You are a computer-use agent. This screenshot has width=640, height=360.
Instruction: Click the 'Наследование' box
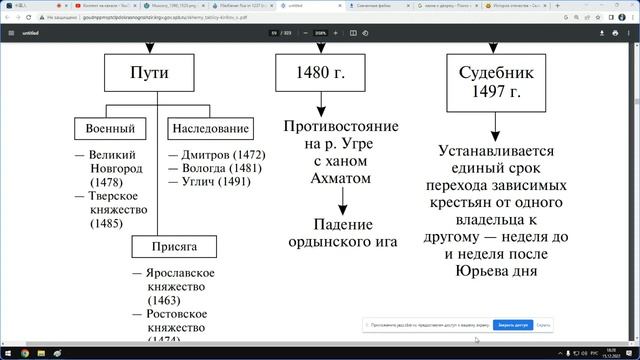pyautogui.click(x=211, y=129)
